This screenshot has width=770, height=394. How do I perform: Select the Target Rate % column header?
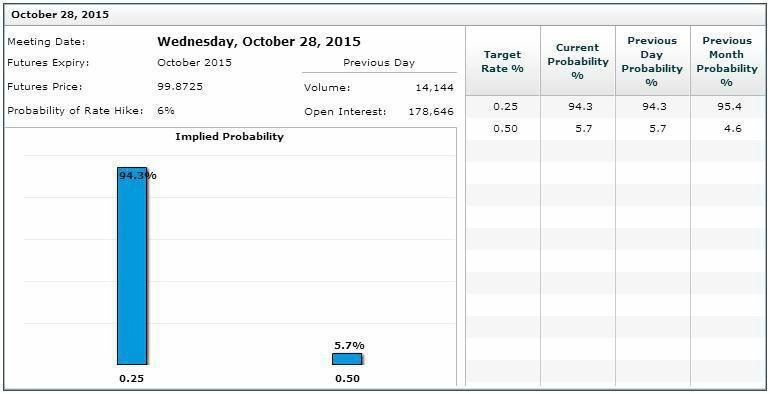pos(502,61)
